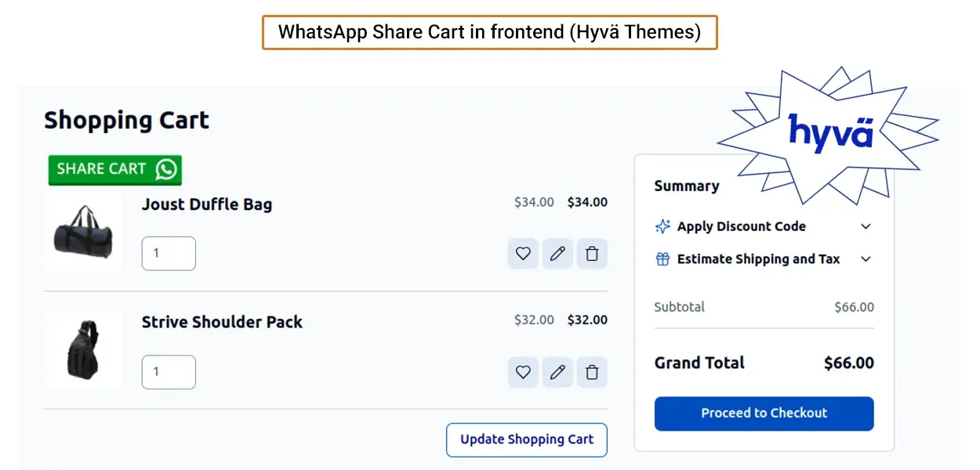Open Estimate Shipping and Tax section
980x470 pixels.
tap(758, 259)
